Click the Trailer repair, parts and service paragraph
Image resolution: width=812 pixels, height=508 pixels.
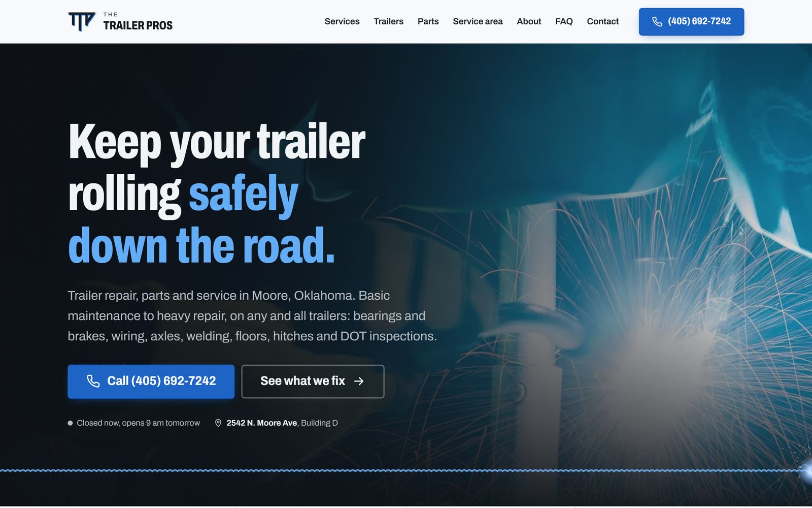point(252,315)
